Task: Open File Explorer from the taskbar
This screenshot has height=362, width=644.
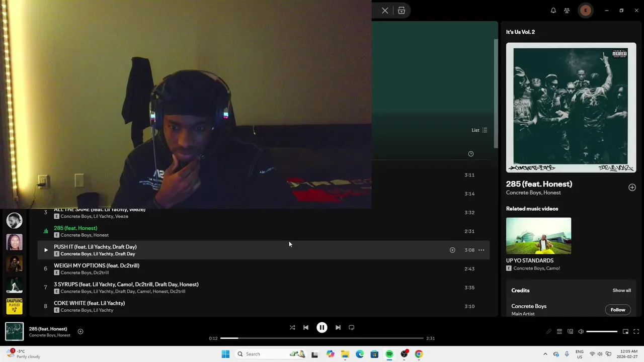Action: [345, 354]
